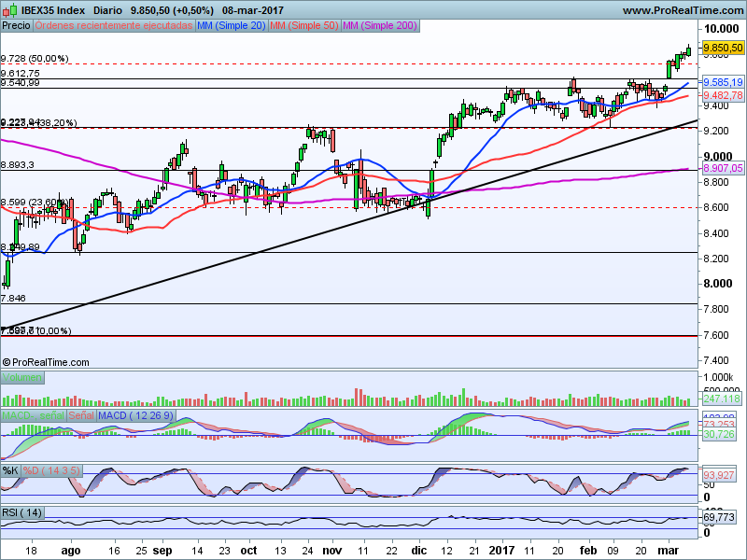Screen dimensions: 747x560
Task: Click the current price tag 9.850,50
Action: (x=723, y=48)
